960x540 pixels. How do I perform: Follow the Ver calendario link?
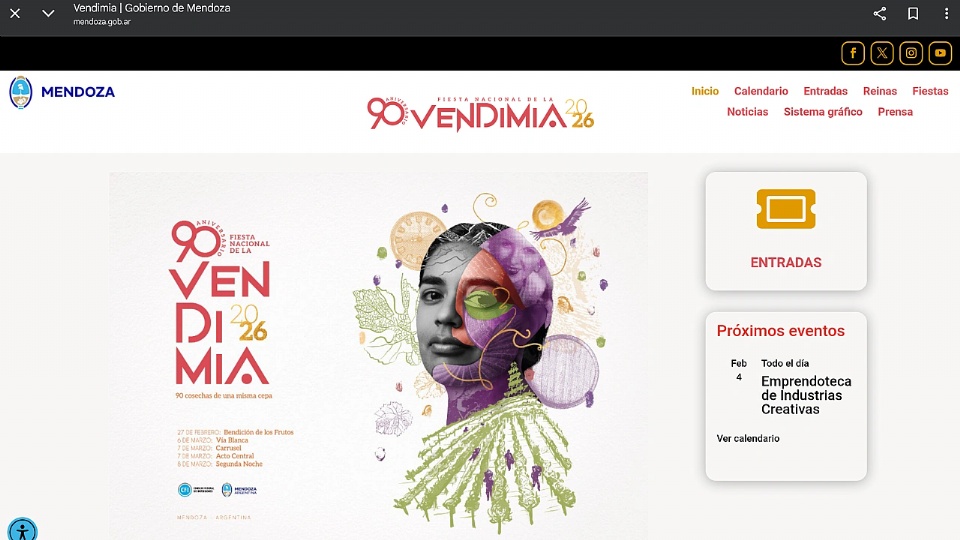[748, 438]
